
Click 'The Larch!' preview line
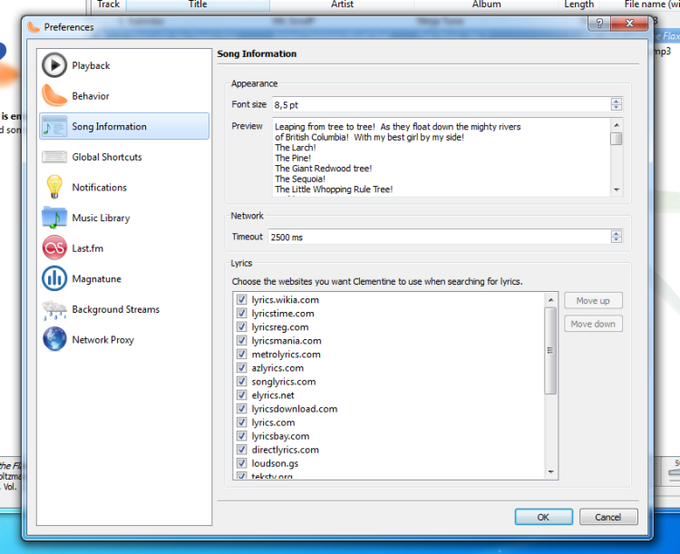pyautogui.click(x=295, y=148)
